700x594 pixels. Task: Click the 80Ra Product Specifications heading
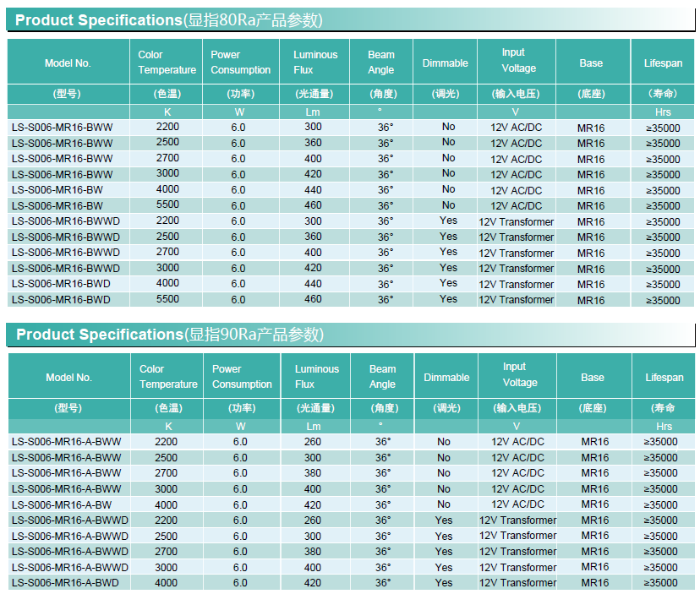tap(169, 20)
